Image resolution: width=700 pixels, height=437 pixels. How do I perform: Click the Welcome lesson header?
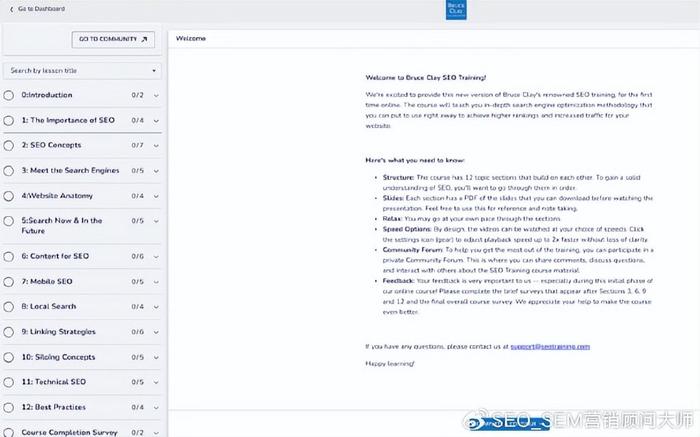pos(191,38)
